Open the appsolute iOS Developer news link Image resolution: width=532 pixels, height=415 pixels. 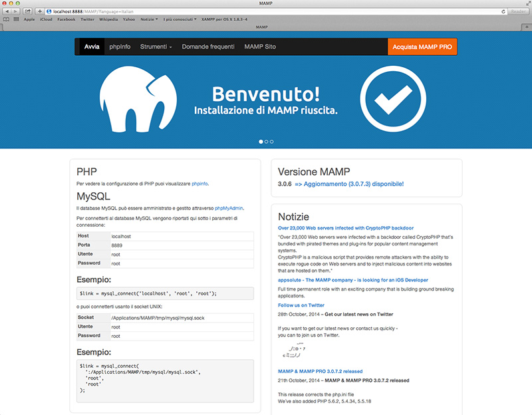tap(353, 280)
